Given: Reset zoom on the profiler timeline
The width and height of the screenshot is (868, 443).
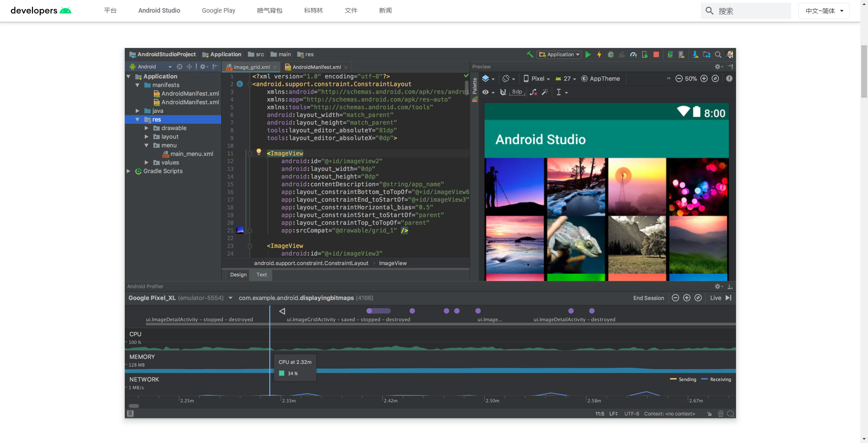Looking at the screenshot, I should (698, 298).
